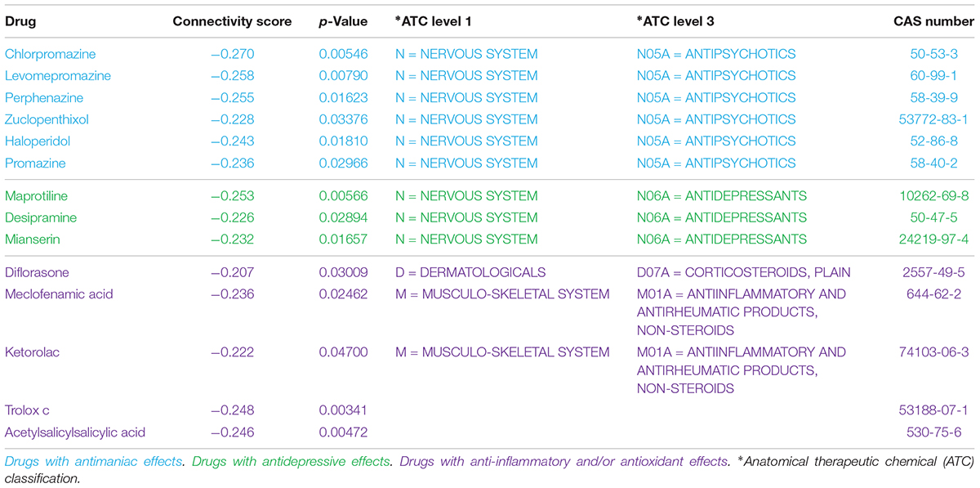Screen dimensions: 980x488
Task: Click Maprotiline's N06A = ANTIDEPRESSANTS cell
Action: (721, 196)
